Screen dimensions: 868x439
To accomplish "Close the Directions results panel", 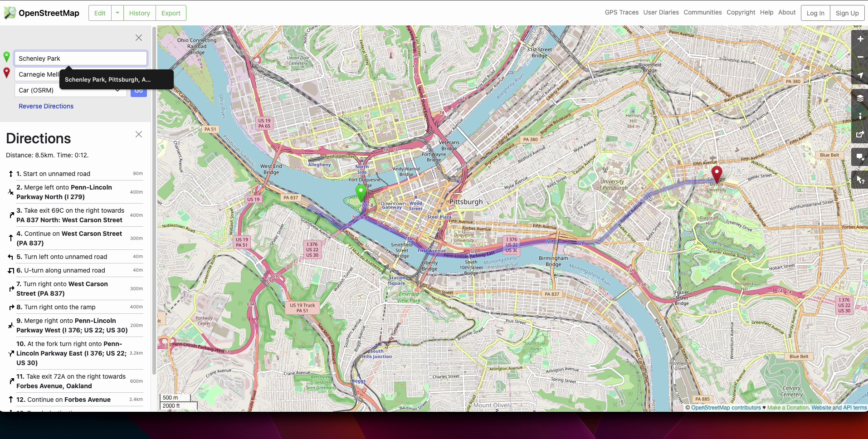I will tap(139, 134).
